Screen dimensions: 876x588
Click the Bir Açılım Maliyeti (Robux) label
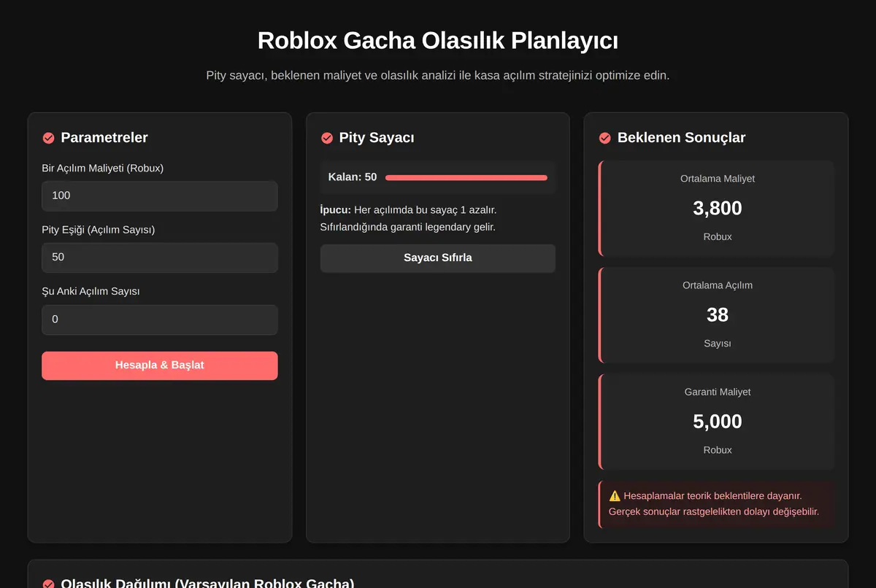[103, 168]
